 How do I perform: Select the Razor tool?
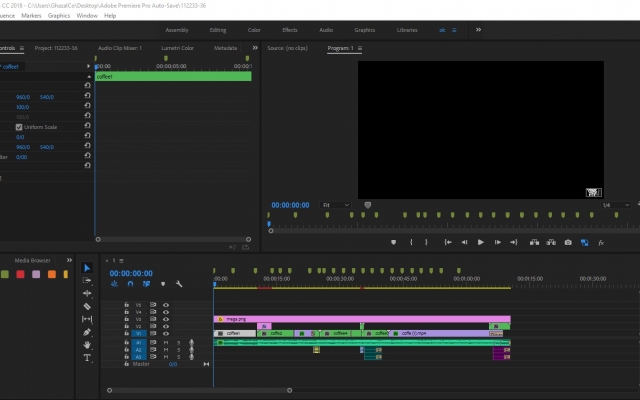tap(87, 307)
